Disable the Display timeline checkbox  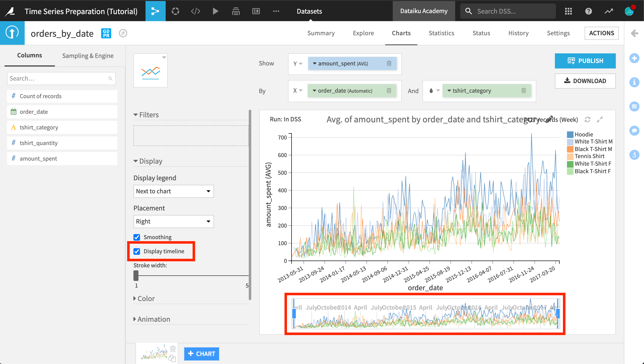[x=137, y=251]
